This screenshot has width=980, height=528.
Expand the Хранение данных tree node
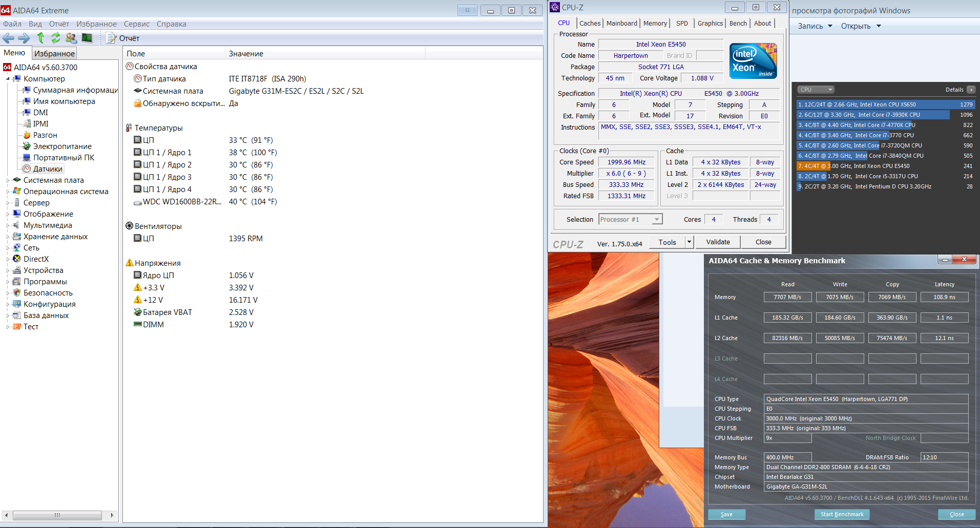(x=8, y=237)
